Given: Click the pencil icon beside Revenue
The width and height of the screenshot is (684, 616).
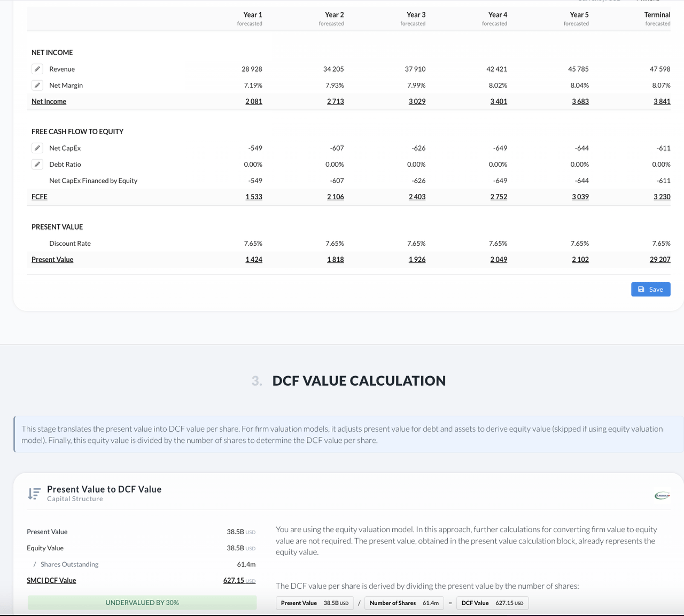Looking at the screenshot, I should [37, 69].
